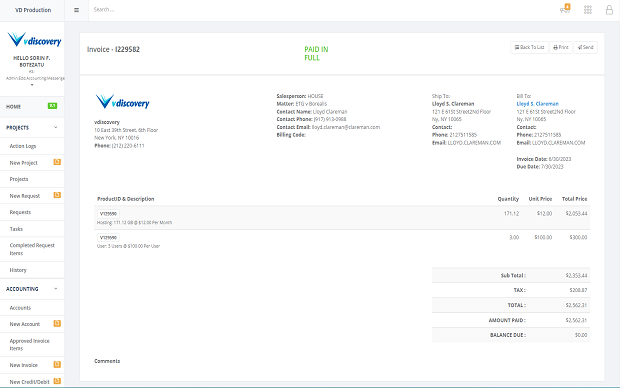Click the Back To List button

(529, 47)
